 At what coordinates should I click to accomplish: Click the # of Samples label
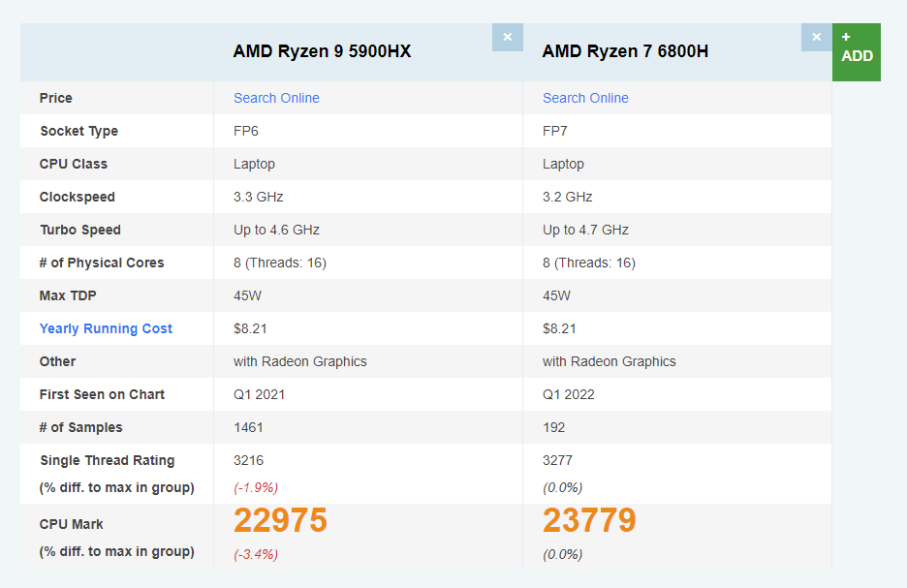coord(81,427)
